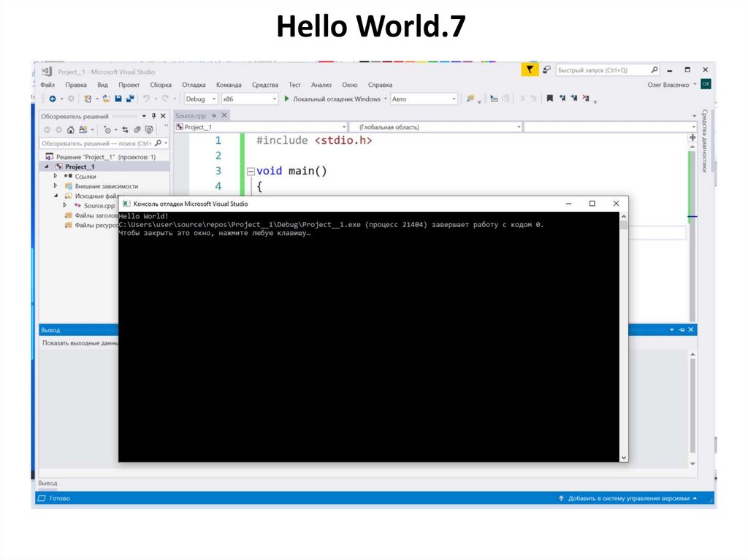Open the Средства диагностики side tab

click(x=705, y=141)
